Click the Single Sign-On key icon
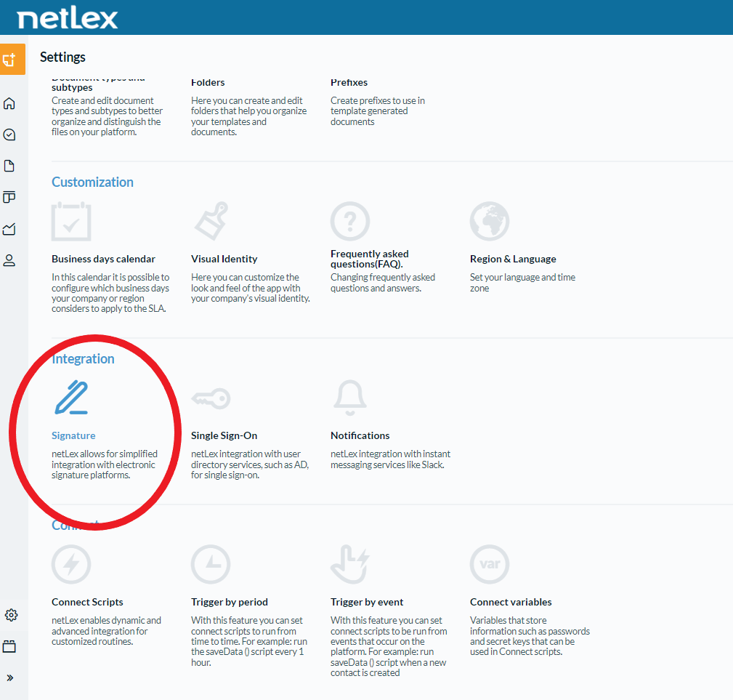 [x=211, y=398]
